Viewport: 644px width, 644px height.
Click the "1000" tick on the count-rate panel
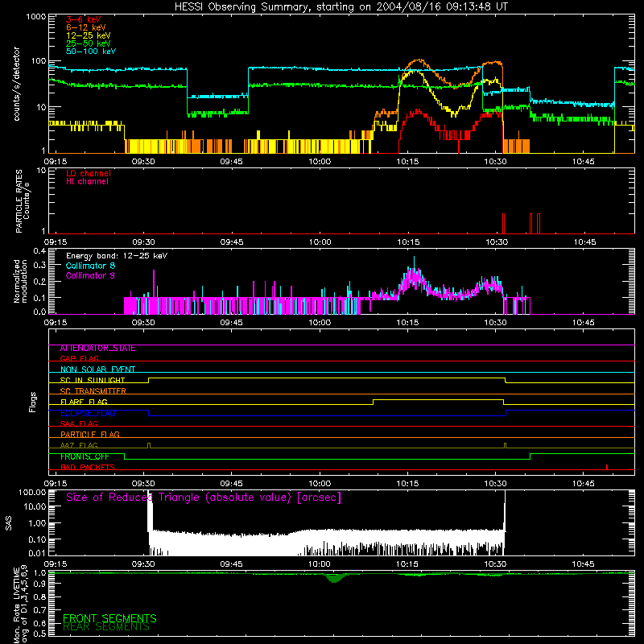pos(35,17)
